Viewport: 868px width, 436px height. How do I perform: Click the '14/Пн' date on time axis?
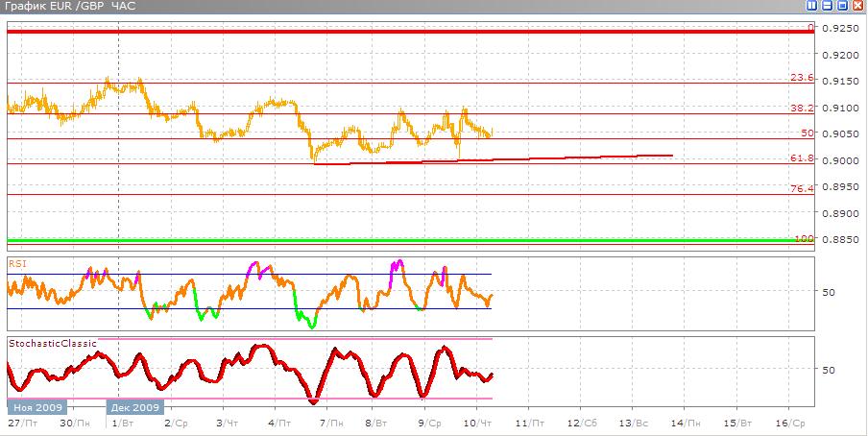pos(683,423)
